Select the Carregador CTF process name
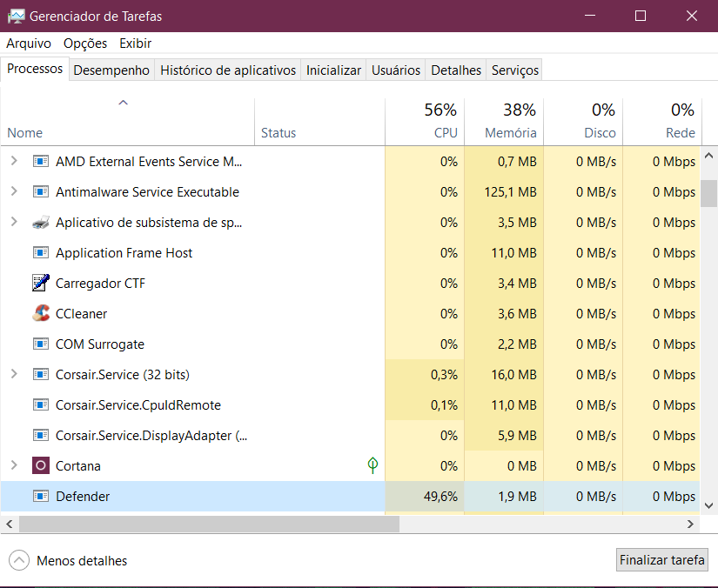The image size is (718, 588). pos(100,284)
